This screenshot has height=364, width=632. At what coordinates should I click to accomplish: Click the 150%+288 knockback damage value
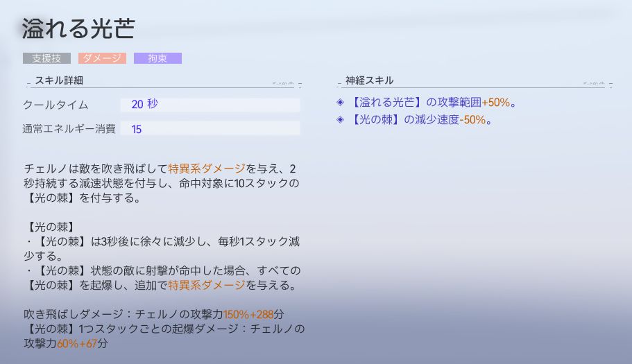(250, 314)
